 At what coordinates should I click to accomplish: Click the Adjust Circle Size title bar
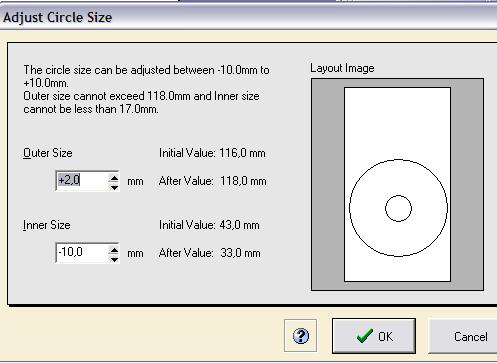(x=248, y=17)
